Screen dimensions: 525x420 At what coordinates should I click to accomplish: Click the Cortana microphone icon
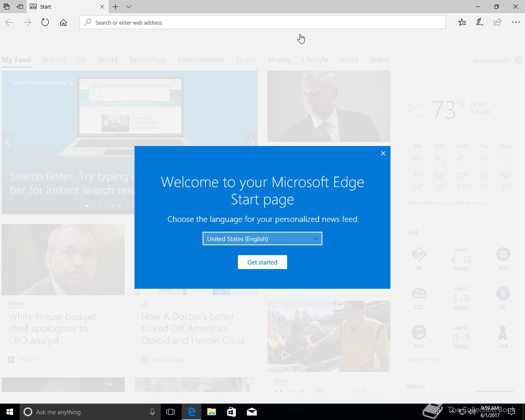coord(152,412)
